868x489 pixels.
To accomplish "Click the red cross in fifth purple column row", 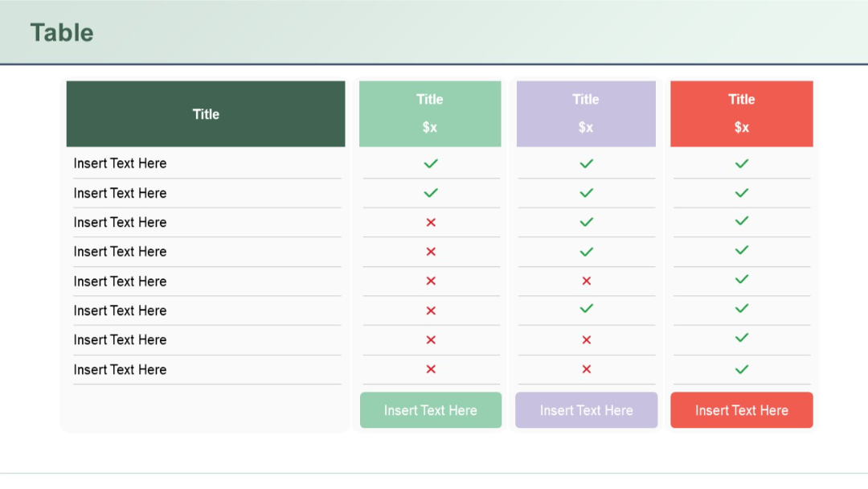I will pos(586,281).
